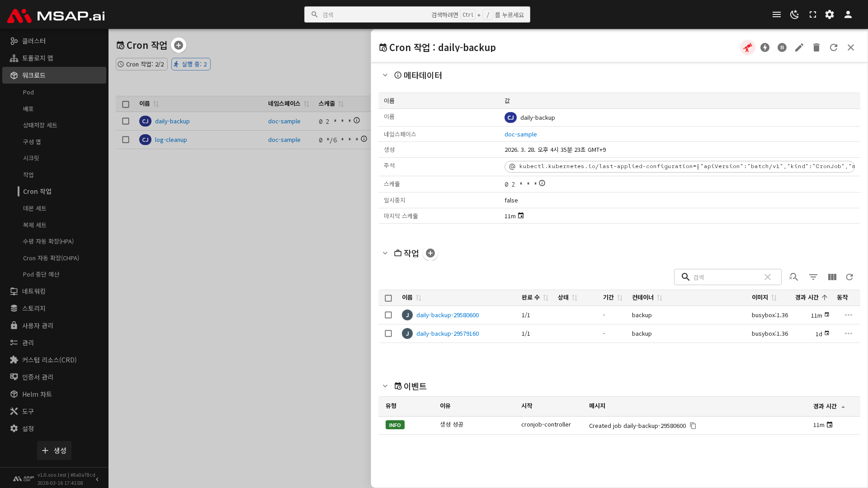Screen dimensions: 868x488
Task: Open actions menu for daily-backup-29579160 job
Action: point(849,333)
